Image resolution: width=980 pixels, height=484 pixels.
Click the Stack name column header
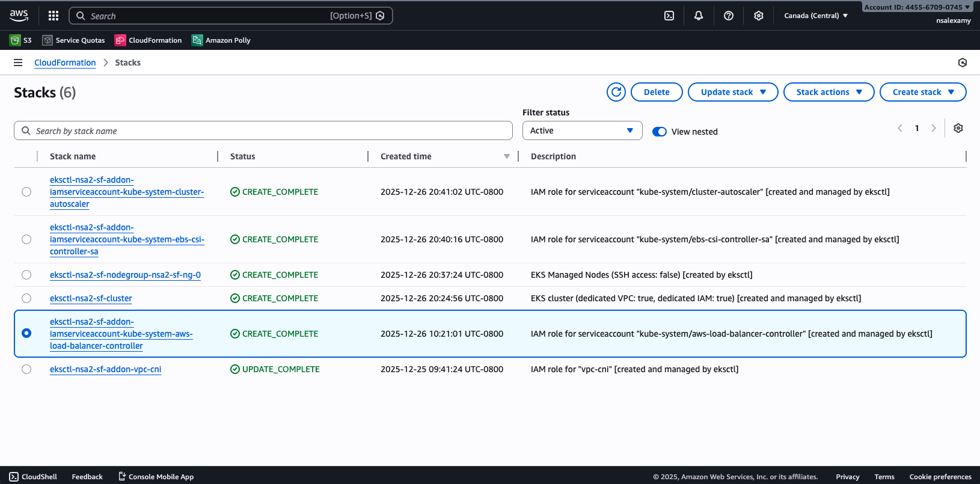(73, 156)
